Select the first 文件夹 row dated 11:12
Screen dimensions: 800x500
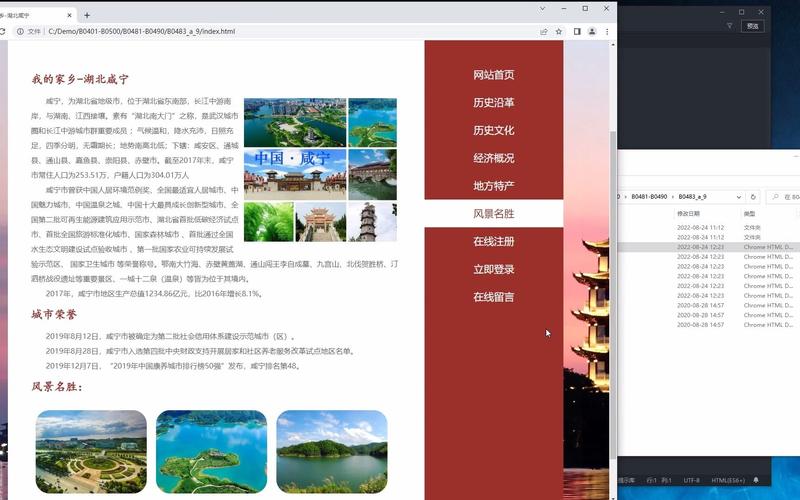709,228
